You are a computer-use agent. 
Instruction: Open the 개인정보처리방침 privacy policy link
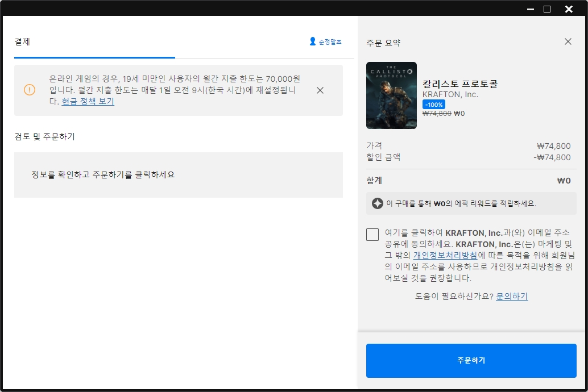click(445, 256)
